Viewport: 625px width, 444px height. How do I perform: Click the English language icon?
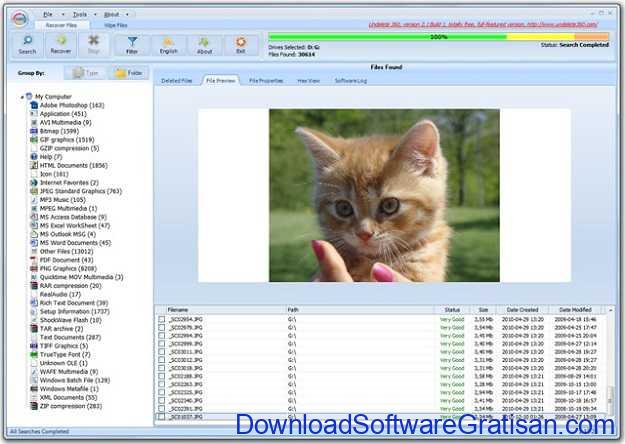click(168, 41)
